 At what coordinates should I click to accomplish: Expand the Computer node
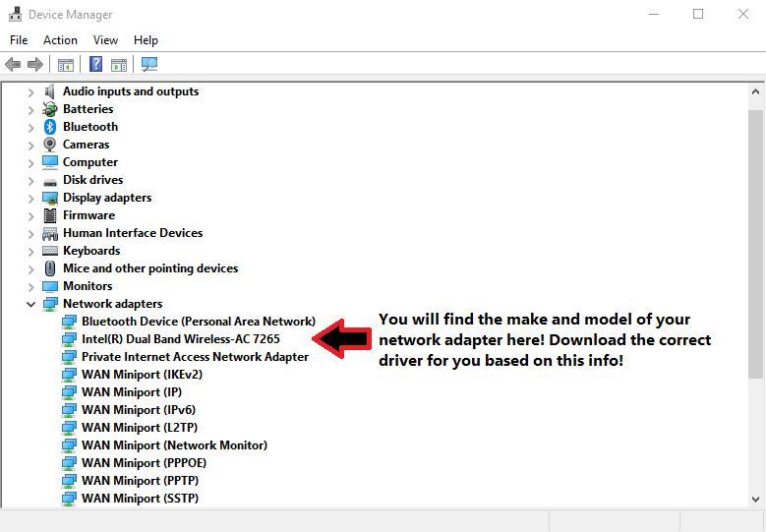30,162
